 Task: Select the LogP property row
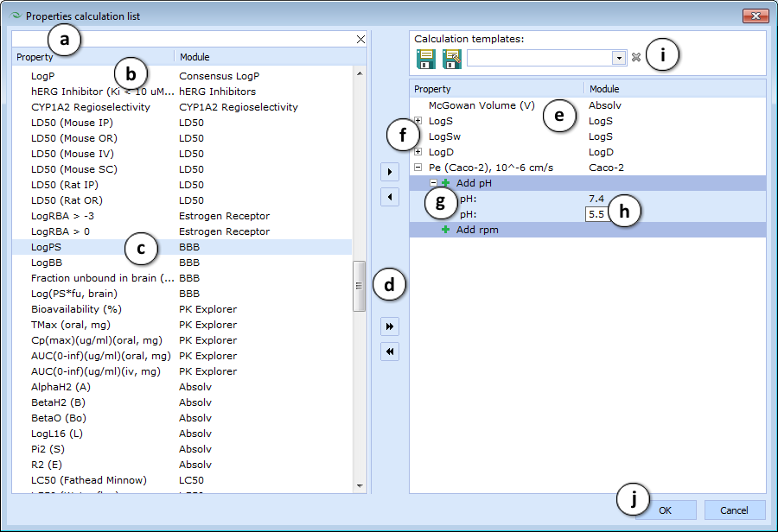182,76
